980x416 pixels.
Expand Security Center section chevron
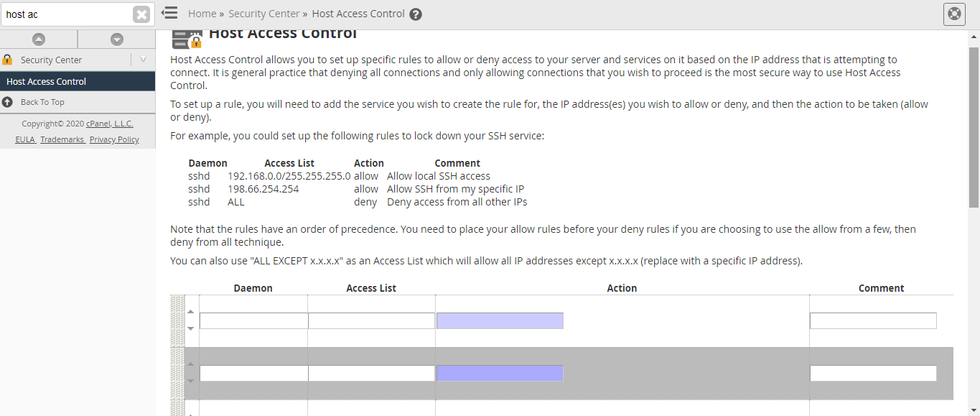click(x=143, y=60)
